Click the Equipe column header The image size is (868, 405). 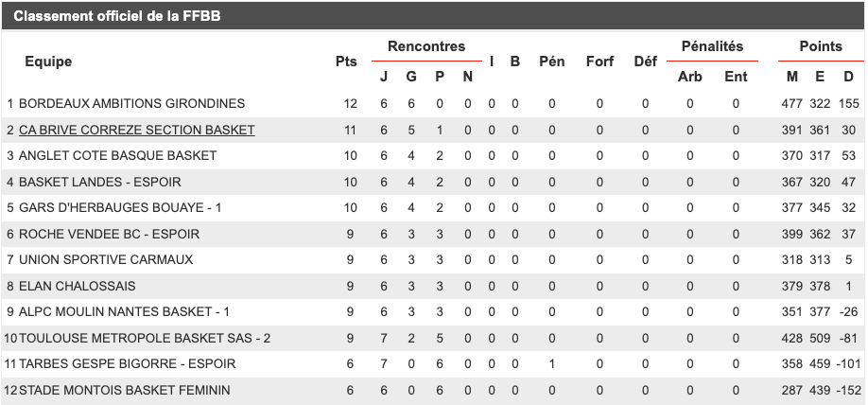click(x=48, y=62)
